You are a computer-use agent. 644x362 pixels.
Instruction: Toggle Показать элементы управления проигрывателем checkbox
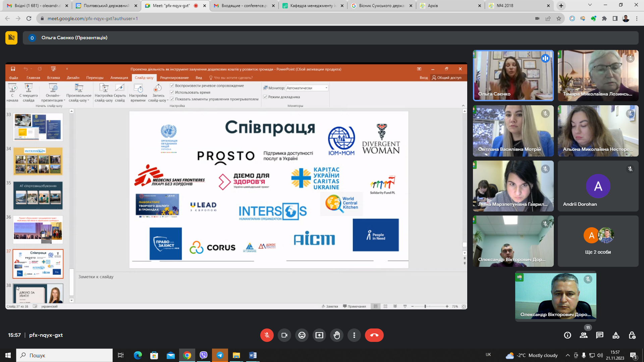tap(172, 99)
